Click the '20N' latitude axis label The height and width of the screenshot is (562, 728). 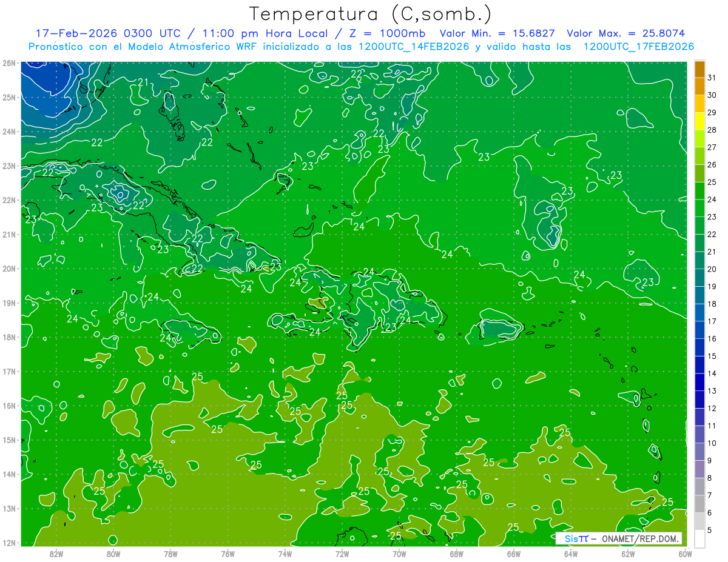click(x=8, y=269)
